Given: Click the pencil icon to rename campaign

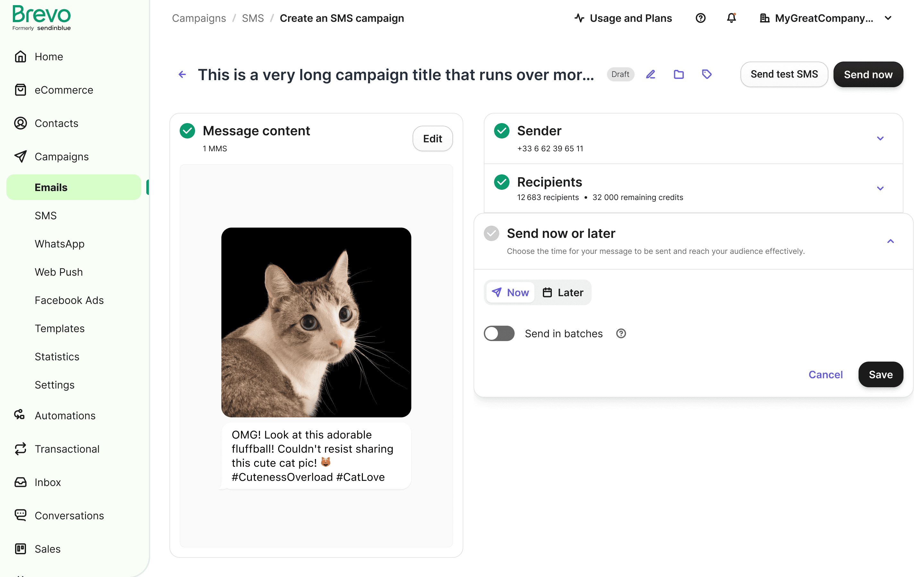Looking at the screenshot, I should coord(651,74).
